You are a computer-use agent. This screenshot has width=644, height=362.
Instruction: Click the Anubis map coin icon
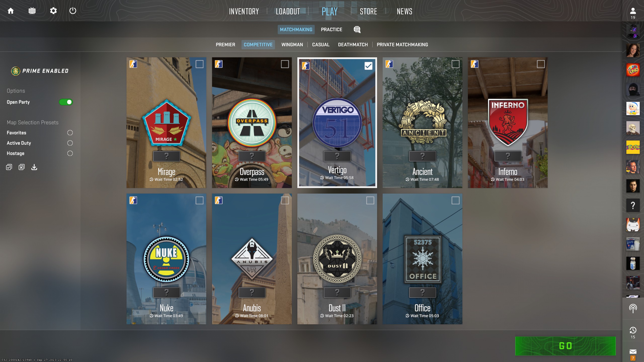point(252,258)
